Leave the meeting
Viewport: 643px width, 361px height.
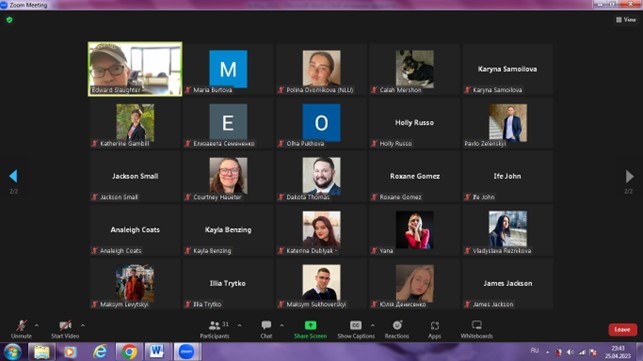click(622, 329)
